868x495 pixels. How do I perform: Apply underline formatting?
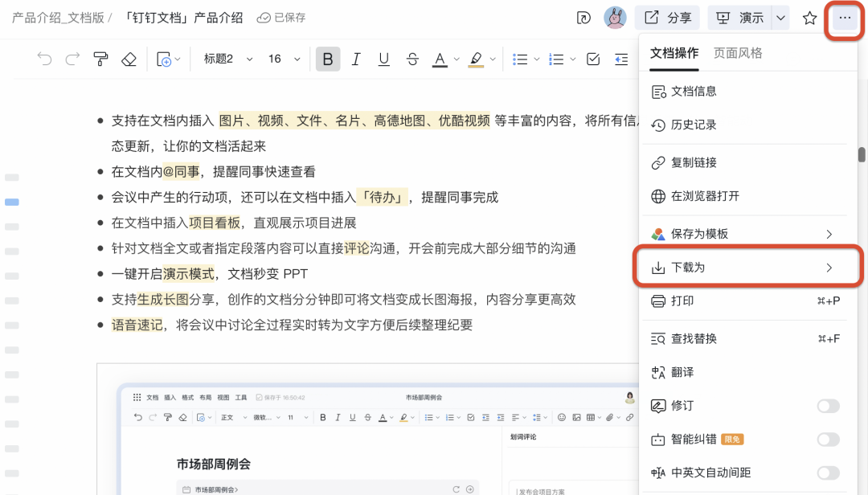(x=383, y=59)
